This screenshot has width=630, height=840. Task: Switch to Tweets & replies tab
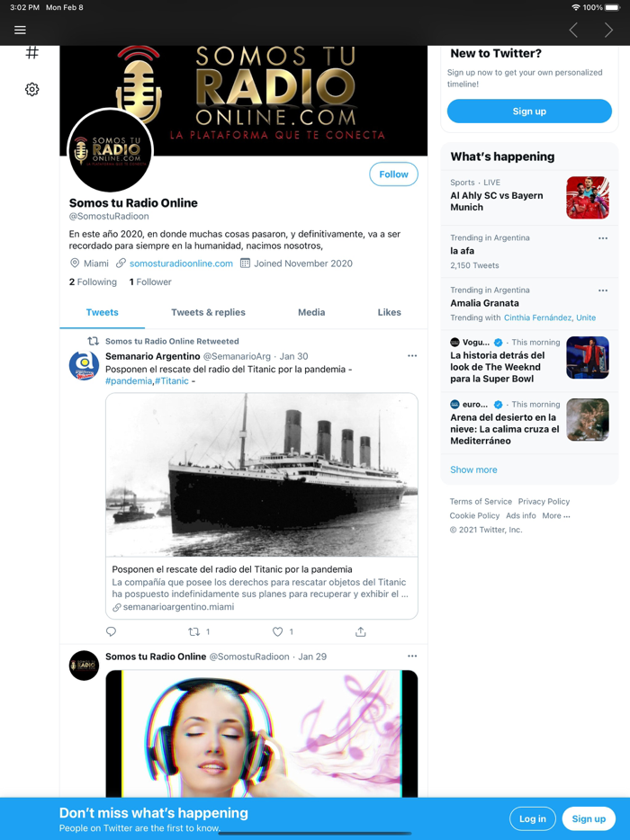coord(208,312)
